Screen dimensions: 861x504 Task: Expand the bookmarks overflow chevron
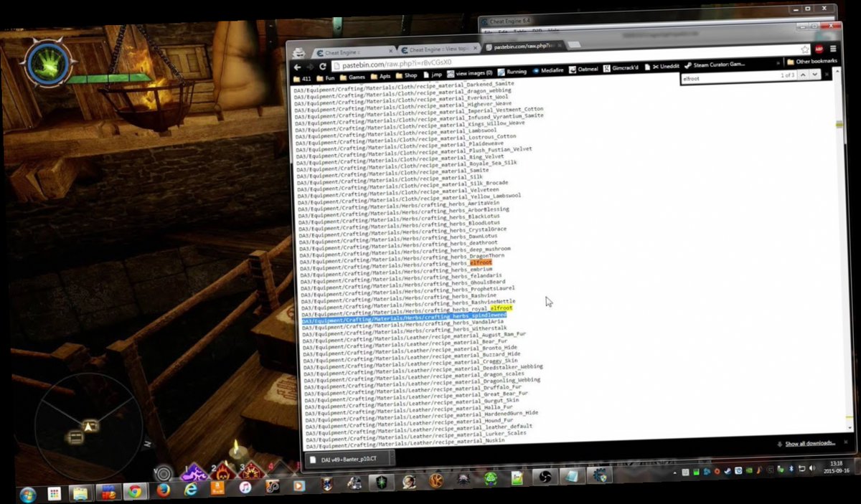point(779,62)
